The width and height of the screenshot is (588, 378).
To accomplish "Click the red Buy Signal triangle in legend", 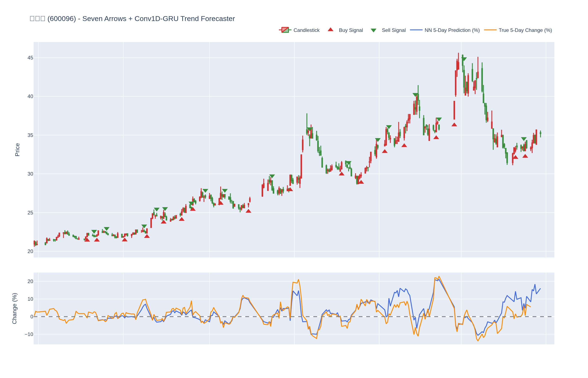I will coord(330,30).
